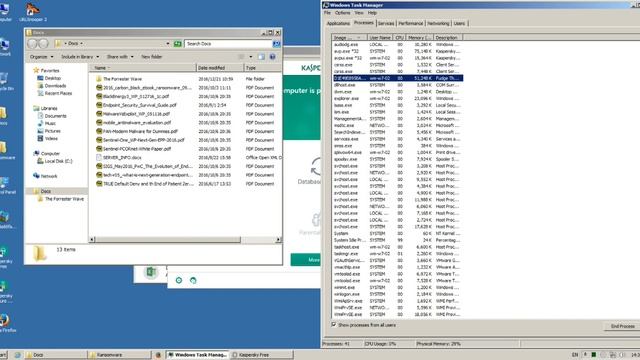Select Local Disk (C:) in navigation pane

click(x=58, y=161)
